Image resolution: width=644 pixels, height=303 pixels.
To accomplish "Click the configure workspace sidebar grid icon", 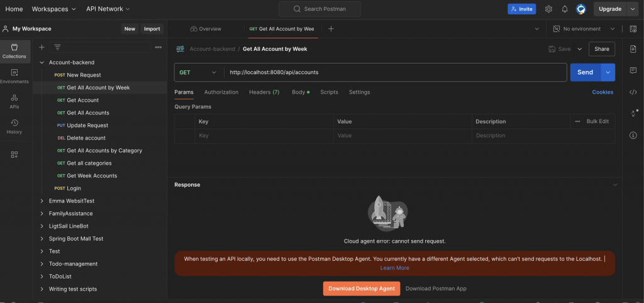I will pos(14,155).
